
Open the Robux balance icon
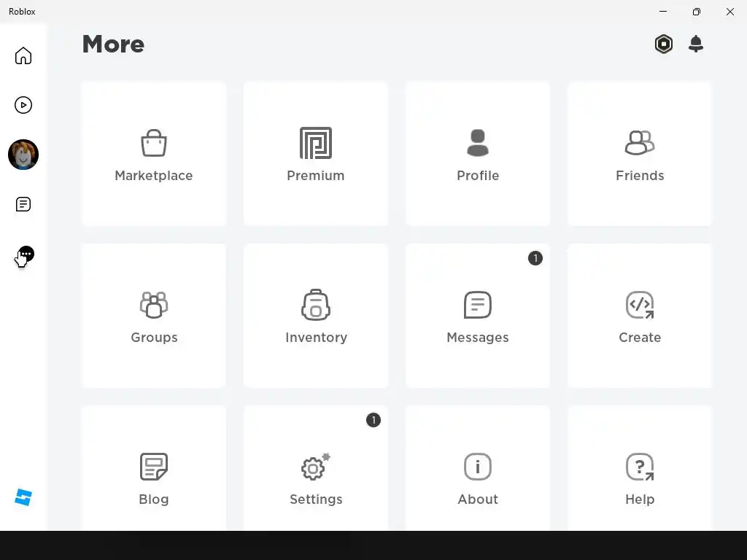(x=664, y=44)
